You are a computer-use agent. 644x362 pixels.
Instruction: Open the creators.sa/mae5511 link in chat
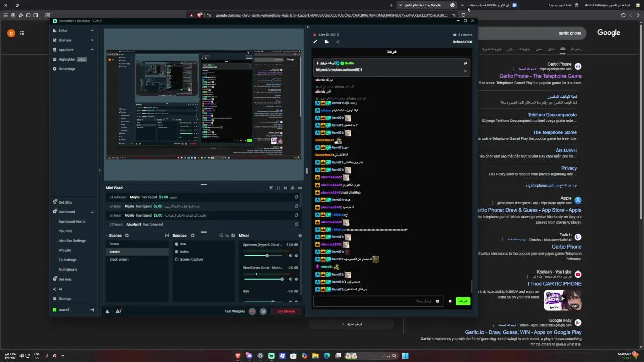point(339,70)
